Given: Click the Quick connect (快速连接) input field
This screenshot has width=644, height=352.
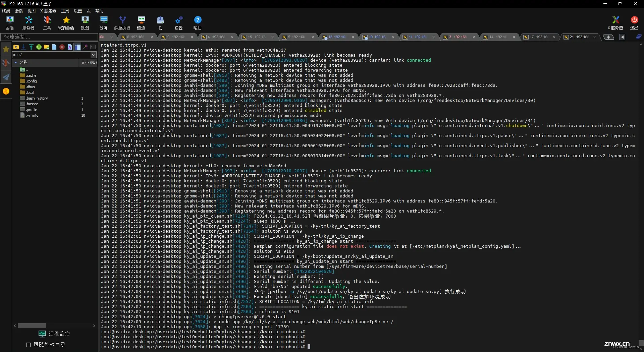Looking at the screenshot, I should pos(49,37).
